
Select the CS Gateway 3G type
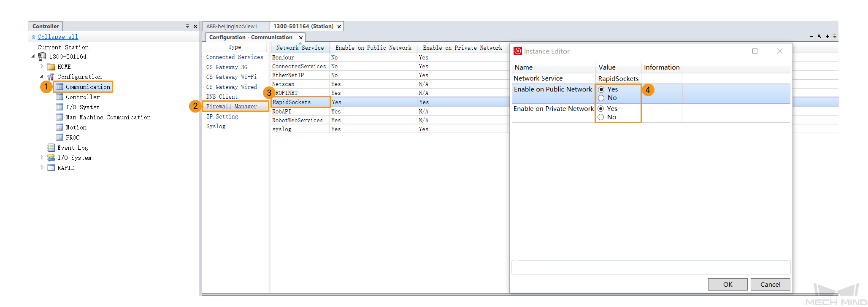227,67
